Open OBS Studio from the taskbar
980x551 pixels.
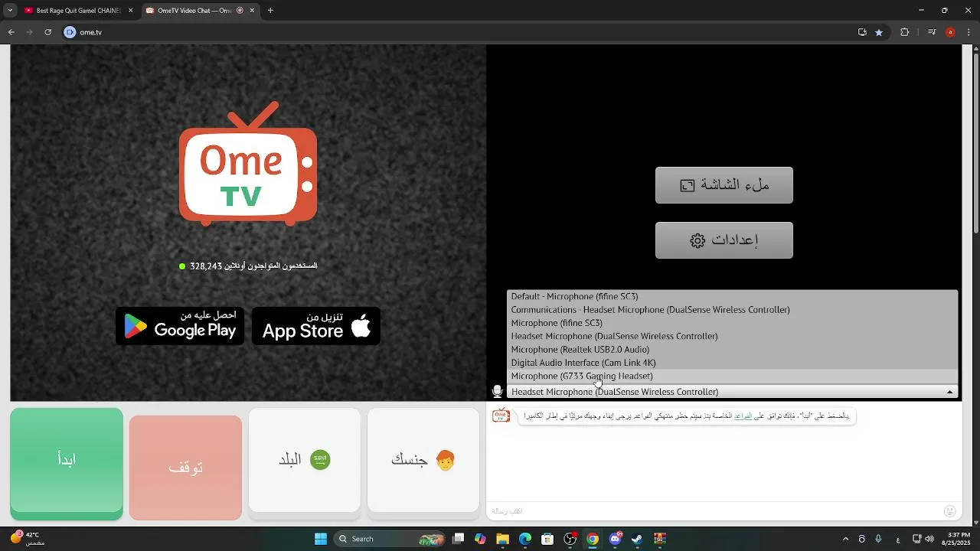pos(570,539)
